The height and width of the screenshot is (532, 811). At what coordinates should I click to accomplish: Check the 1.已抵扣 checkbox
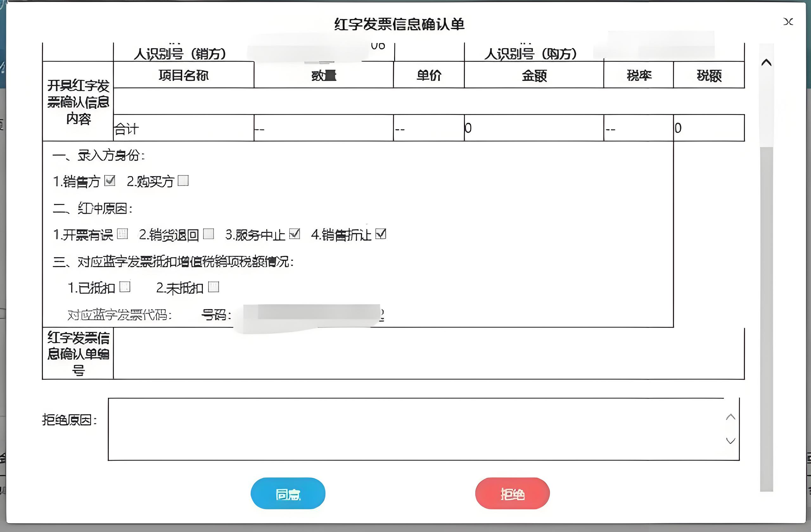click(x=125, y=287)
